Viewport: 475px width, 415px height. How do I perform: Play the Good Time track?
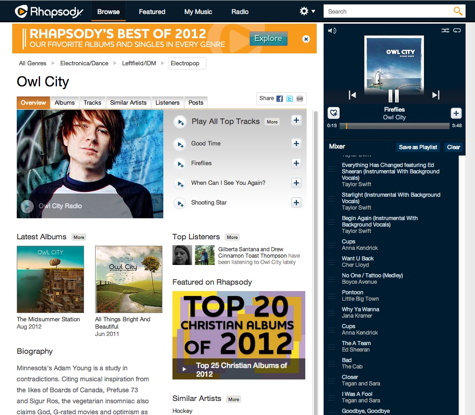pyautogui.click(x=180, y=144)
